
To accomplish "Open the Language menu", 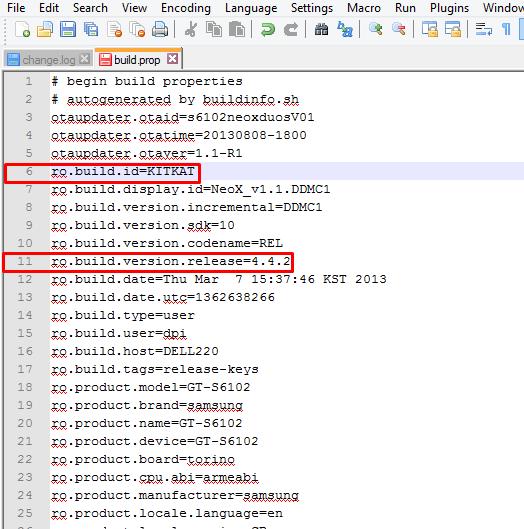I will pos(251,7).
